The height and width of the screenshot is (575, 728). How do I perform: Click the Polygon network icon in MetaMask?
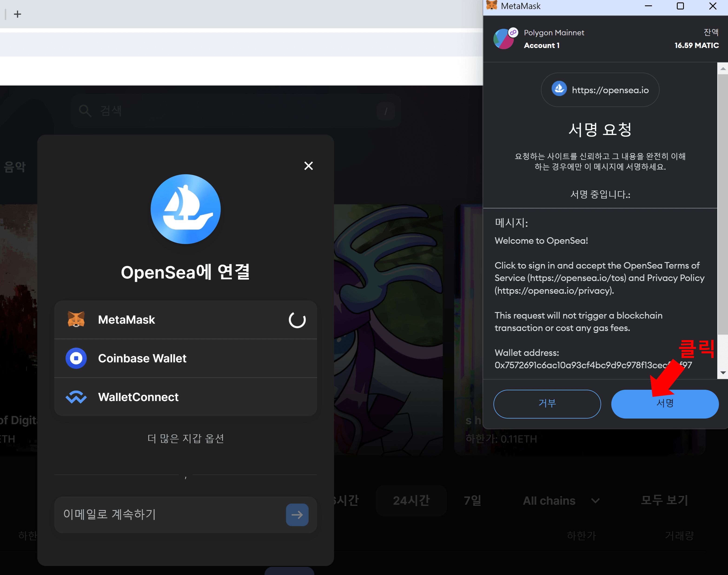(504, 39)
